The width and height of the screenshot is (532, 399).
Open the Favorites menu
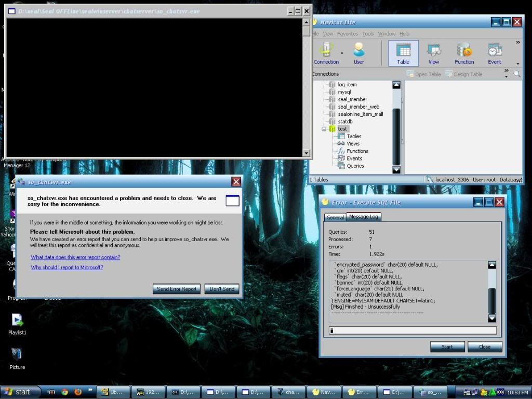point(348,34)
